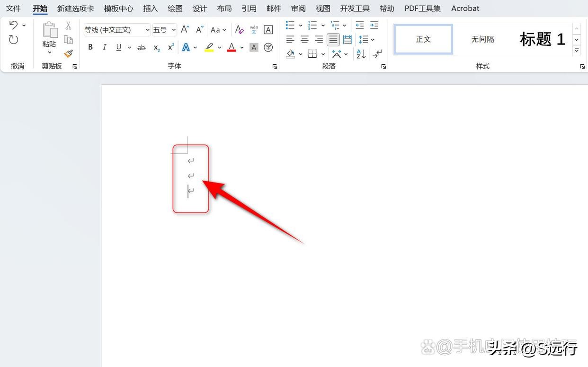
Task: Open the font name dropdown
Action: [x=148, y=30]
